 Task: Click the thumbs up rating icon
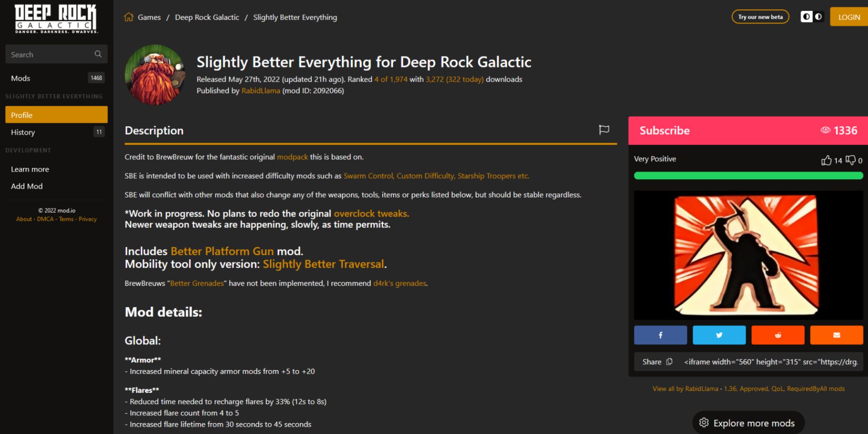(826, 160)
